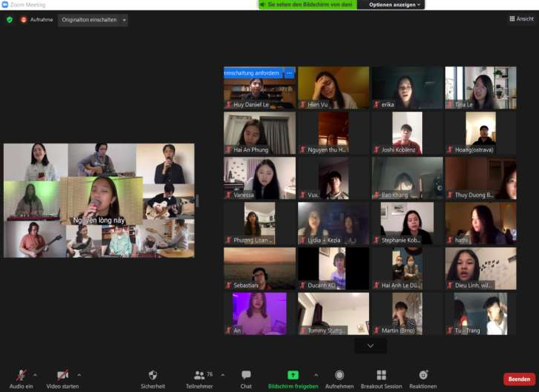This screenshot has width=539, height=392.
Task: Unmute using the Audio ein microphone icon
Action: click(21, 375)
